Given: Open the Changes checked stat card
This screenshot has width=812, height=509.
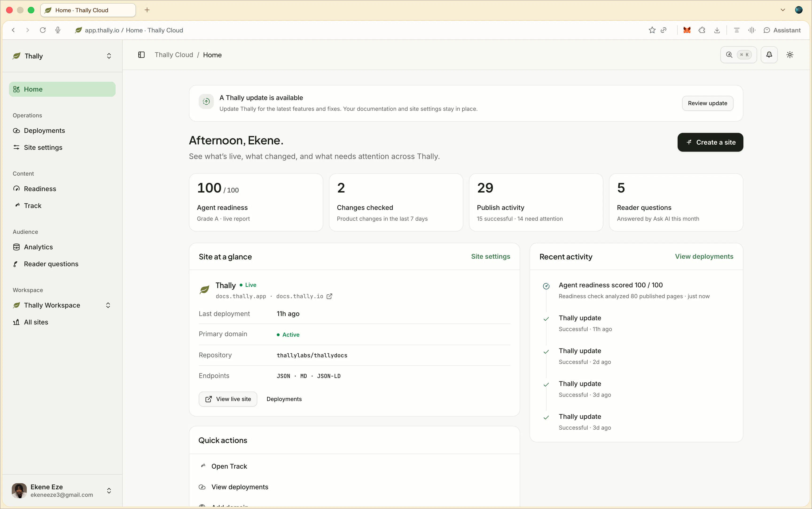Looking at the screenshot, I should (x=396, y=202).
